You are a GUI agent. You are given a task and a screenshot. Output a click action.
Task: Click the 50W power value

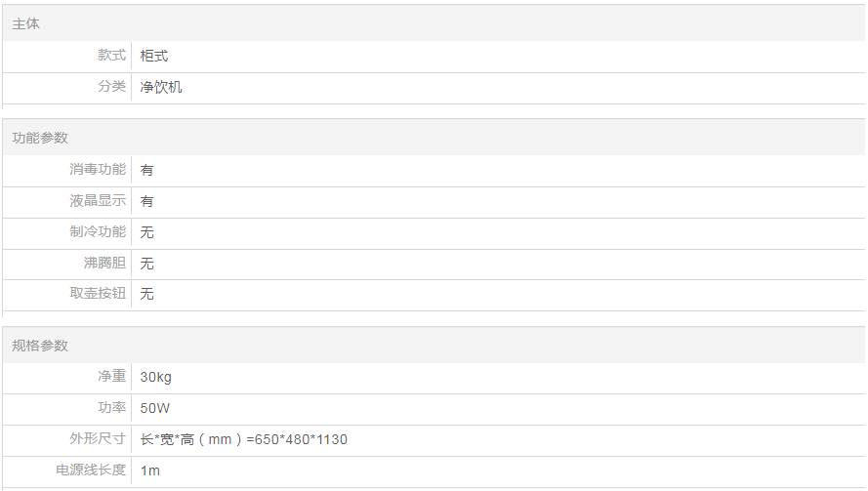155,408
